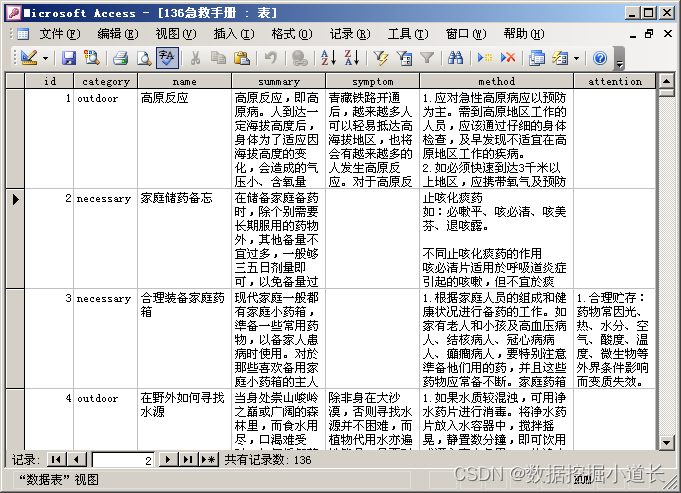Toggle the Chinese conversion/spelling toolbar button
This screenshot has height=493, width=681.
(x=167, y=58)
